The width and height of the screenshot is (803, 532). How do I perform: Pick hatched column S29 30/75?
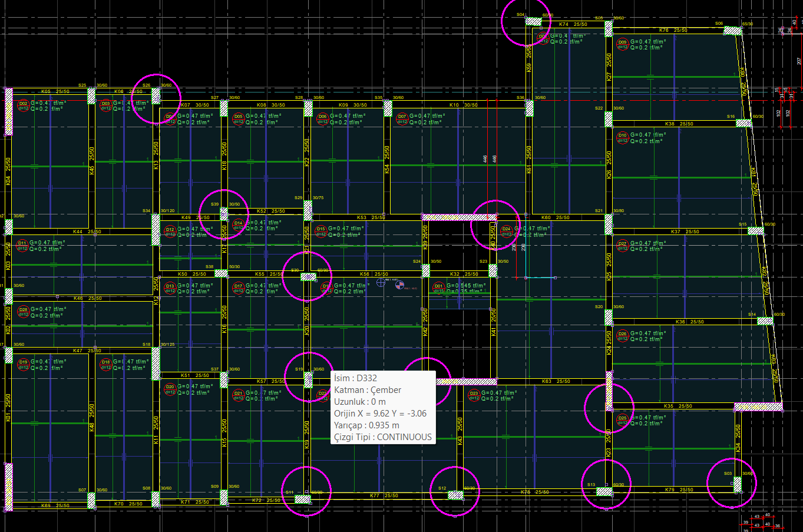[308, 210]
